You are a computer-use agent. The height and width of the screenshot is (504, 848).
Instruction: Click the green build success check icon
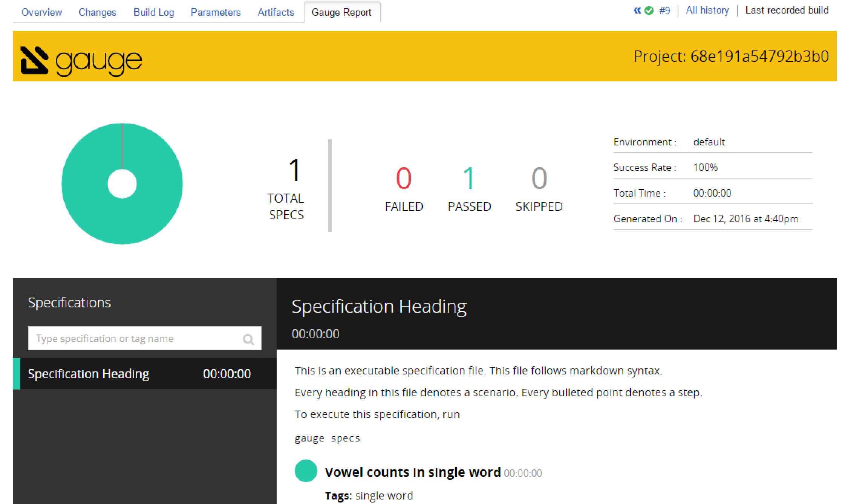point(649,11)
